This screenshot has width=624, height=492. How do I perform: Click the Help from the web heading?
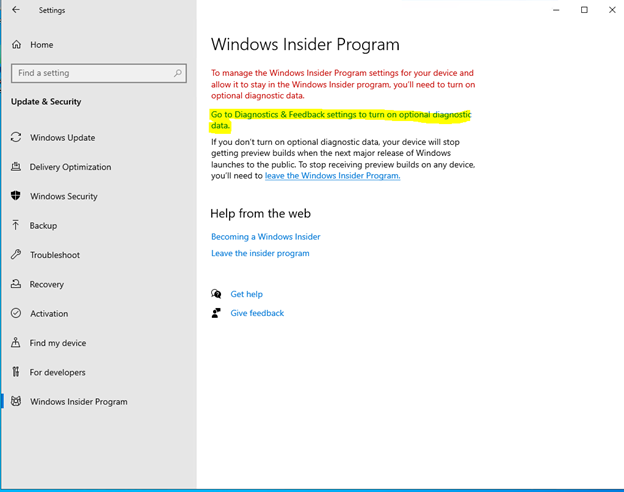click(260, 214)
